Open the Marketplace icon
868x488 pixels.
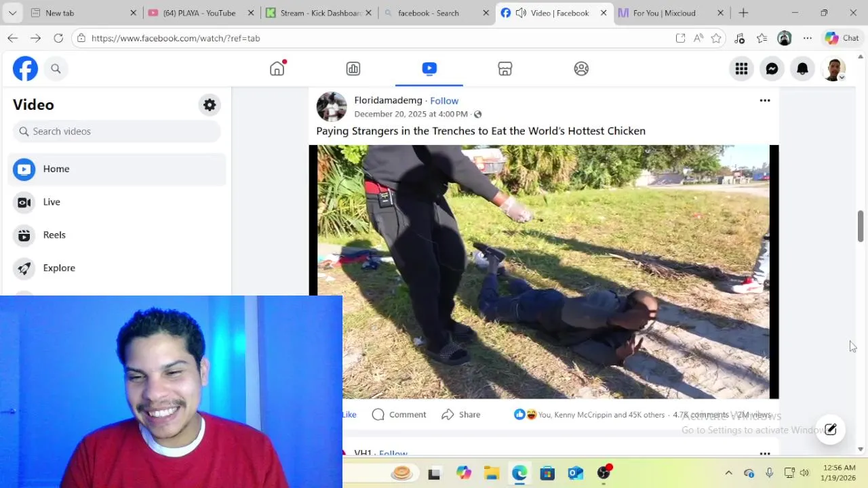coord(505,68)
